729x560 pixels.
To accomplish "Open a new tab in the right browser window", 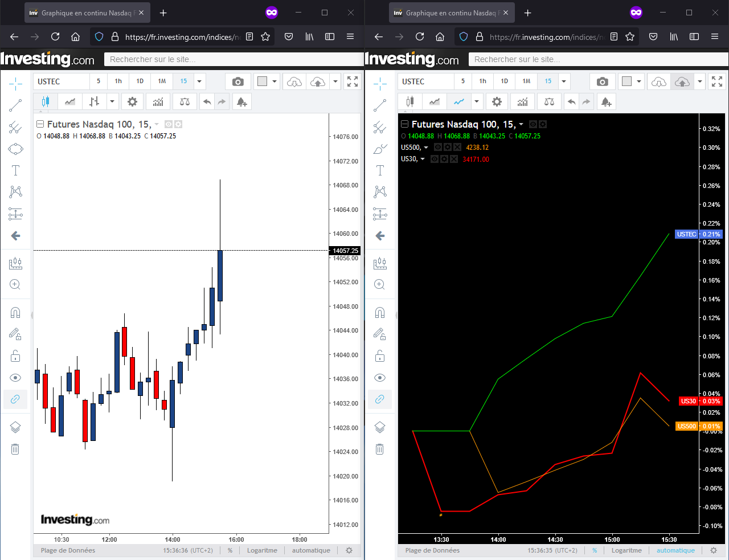I will click(528, 13).
